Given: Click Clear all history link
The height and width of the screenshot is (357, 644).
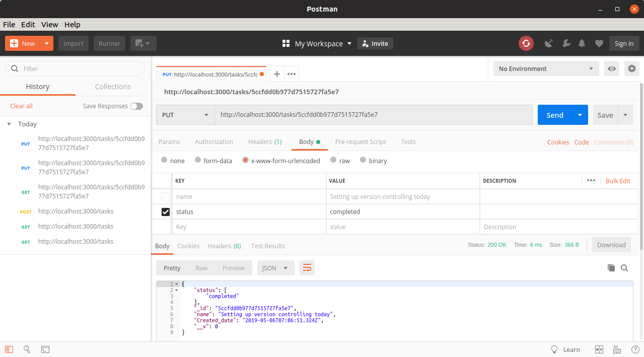Looking at the screenshot, I should point(21,106).
